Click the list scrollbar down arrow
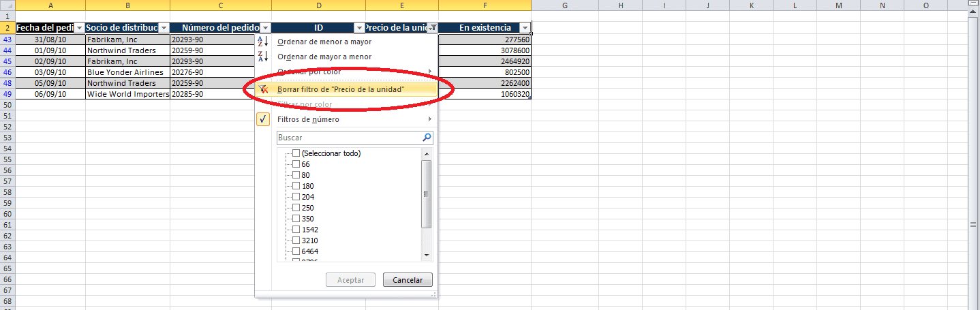 tap(427, 255)
